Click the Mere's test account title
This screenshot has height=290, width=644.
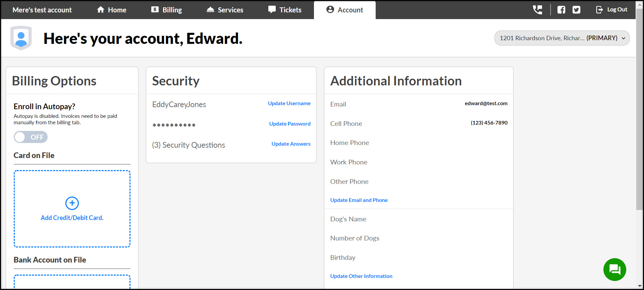(x=42, y=10)
